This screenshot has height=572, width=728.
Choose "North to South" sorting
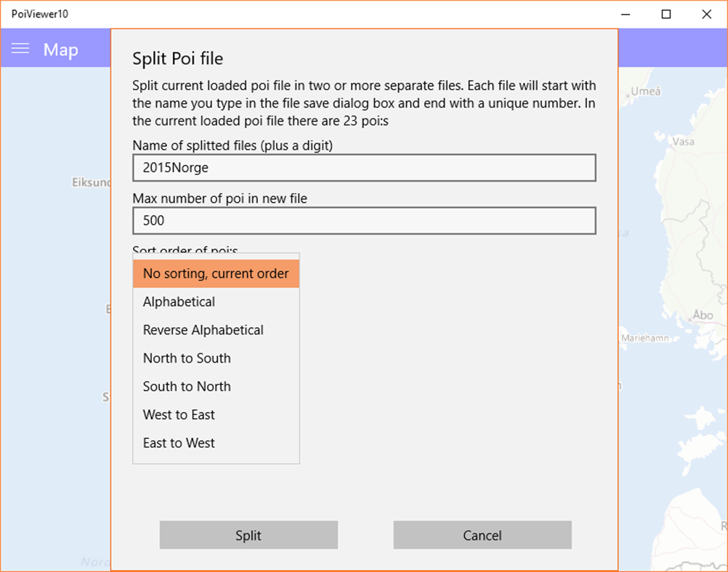(x=187, y=358)
